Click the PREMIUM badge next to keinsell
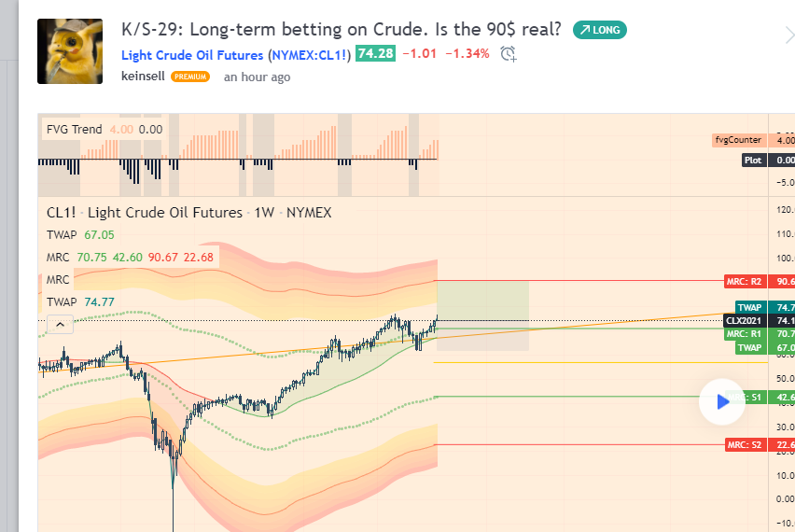The width and height of the screenshot is (795, 532). 190,77
